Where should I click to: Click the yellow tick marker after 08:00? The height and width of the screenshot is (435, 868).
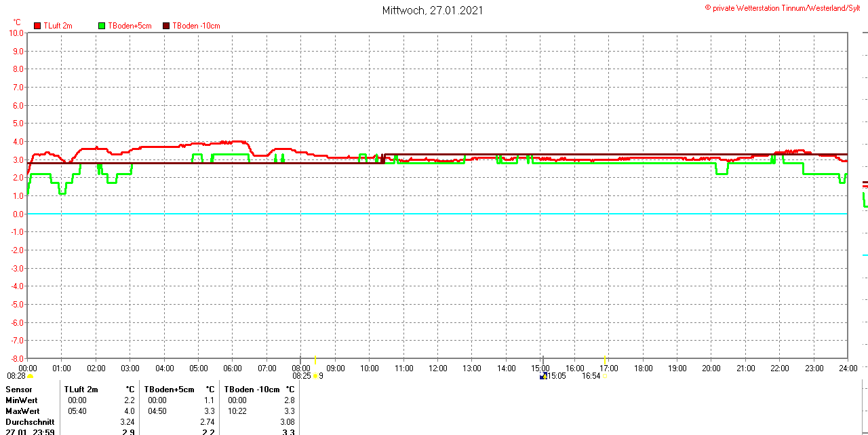(315, 359)
